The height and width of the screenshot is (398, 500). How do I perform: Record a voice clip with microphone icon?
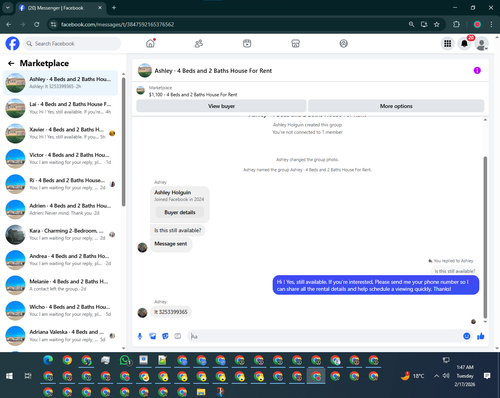click(x=140, y=336)
